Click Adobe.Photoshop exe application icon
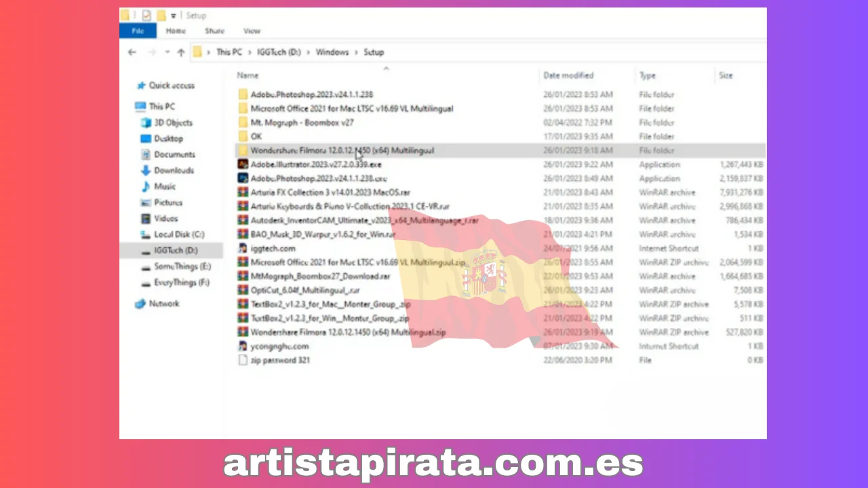 click(x=243, y=178)
